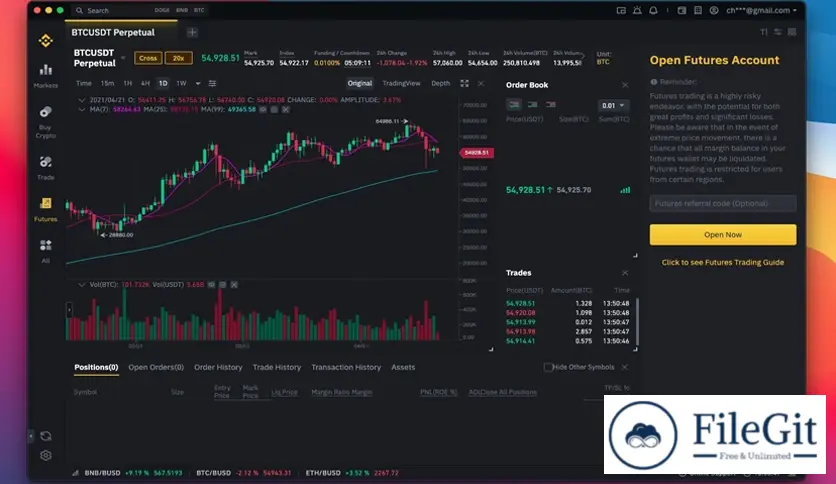Select the 1W chart interval
This screenshot has width=836, height=484.
click(x=181, y=83)
